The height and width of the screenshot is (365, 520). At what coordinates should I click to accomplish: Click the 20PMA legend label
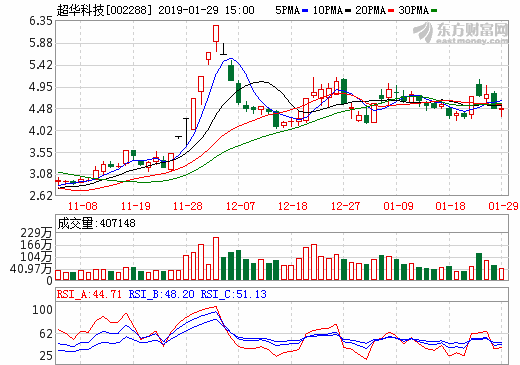point(371,10)
